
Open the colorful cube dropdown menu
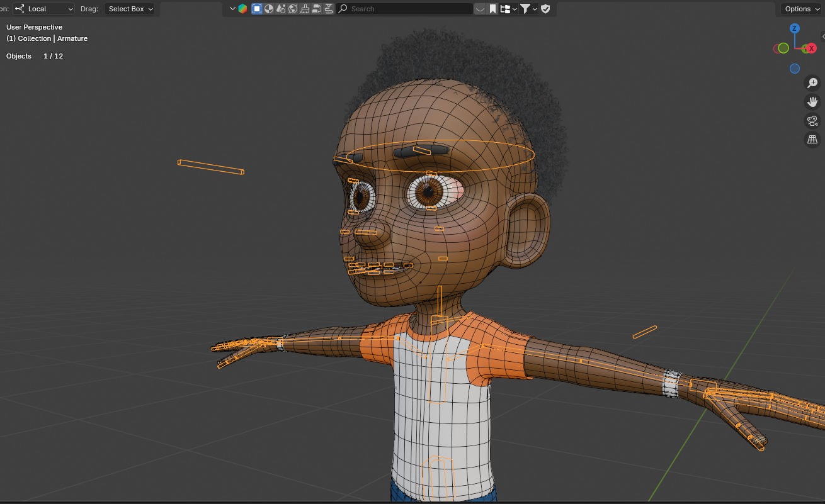(x=238, y=9)
